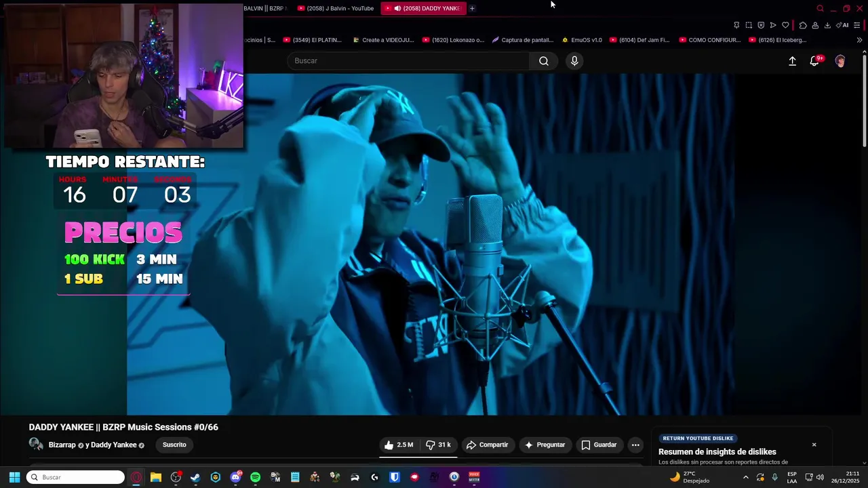Open browser downloads icon
The height and width of the screenshot is (488, 868).
pos(827,25)
